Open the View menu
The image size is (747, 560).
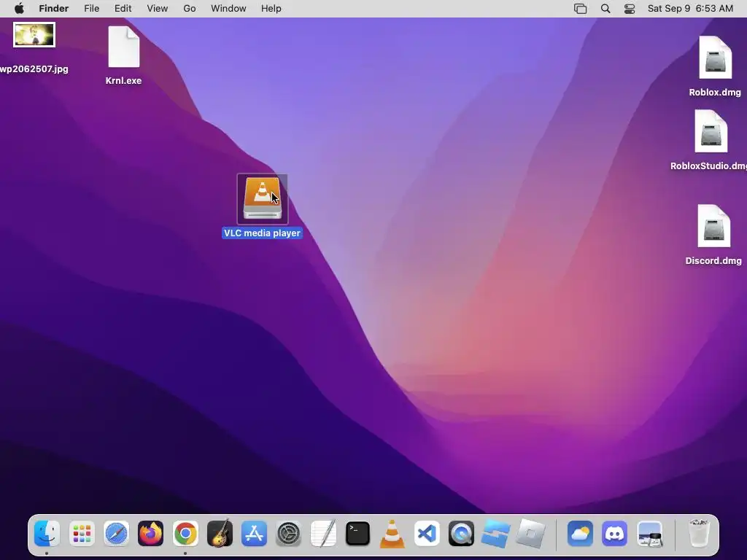(x=158, y=9)
